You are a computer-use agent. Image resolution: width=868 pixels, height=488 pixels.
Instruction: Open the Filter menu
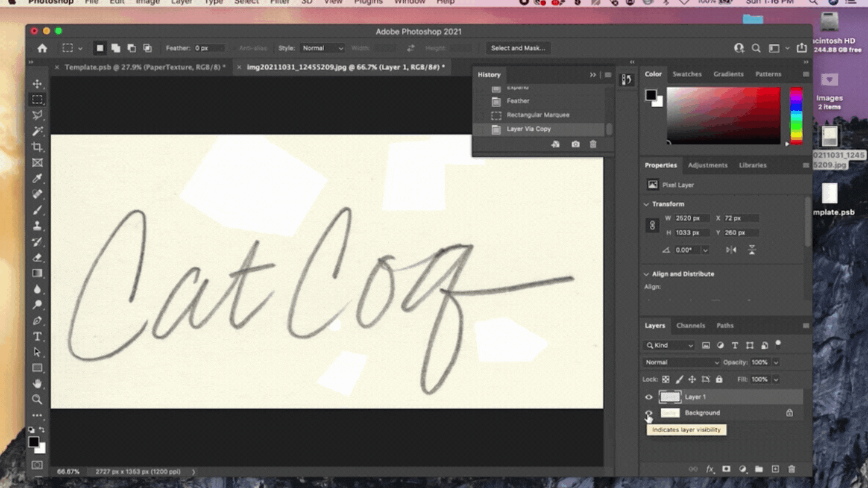[x=278, y=2]
